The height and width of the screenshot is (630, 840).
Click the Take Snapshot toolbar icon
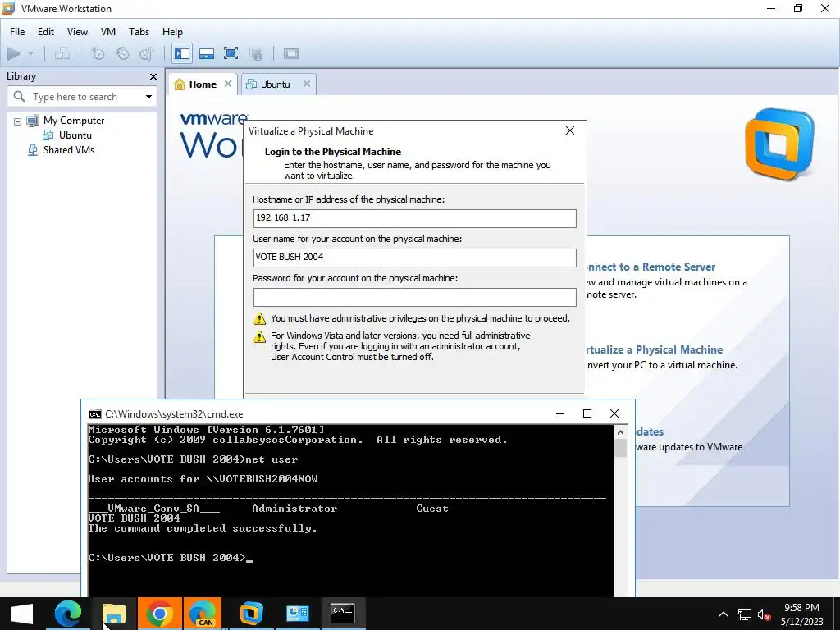[98, 53]
